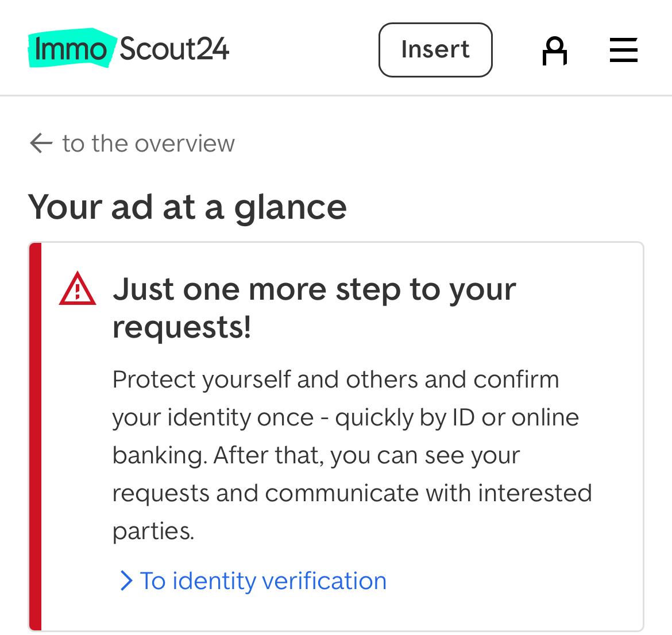
Task: Click the chevron beside identity verification
Action: [x=126, y=580]
